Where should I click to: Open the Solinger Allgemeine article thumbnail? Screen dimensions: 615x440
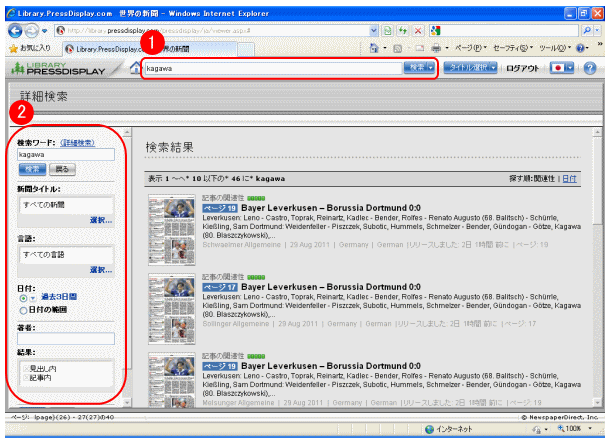(x=172, y=309)
